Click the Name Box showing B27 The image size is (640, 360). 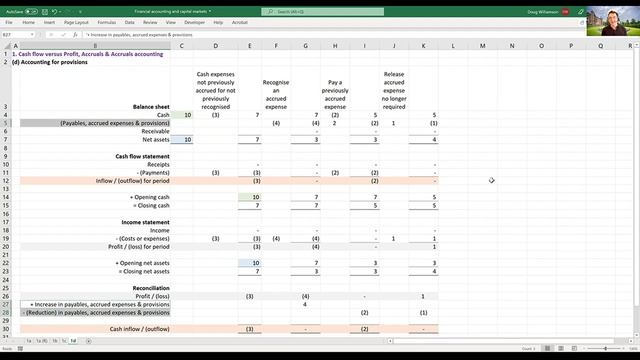point(15,35)
